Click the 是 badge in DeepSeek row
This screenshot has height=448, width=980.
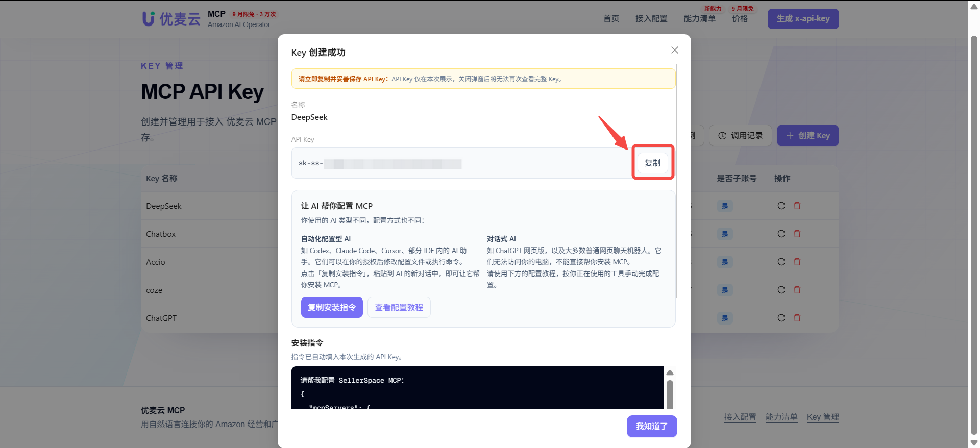pyautogui.click(x=725, y=206)
